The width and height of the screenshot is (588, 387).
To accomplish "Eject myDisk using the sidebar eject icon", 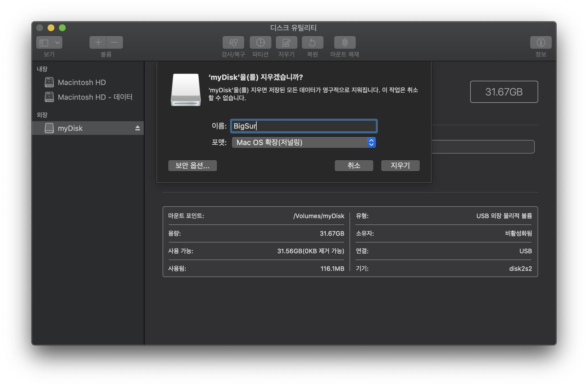I will [138, 128].
